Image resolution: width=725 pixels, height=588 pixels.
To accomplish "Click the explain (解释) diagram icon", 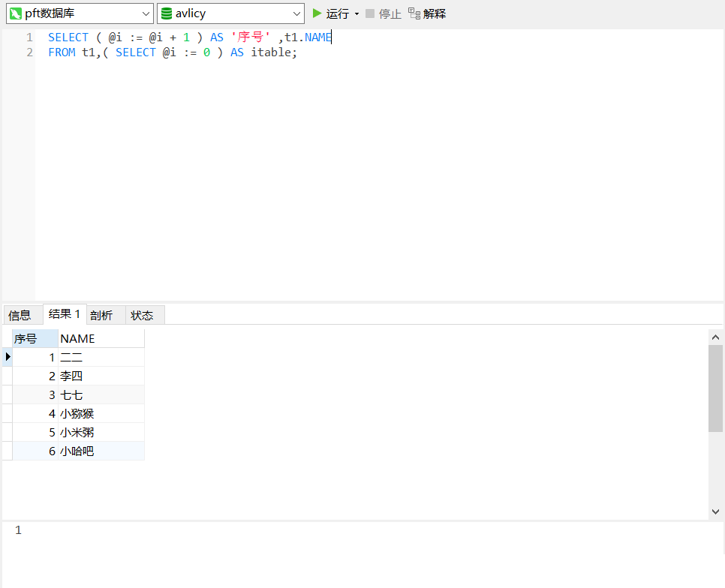I will click(415, 13).
